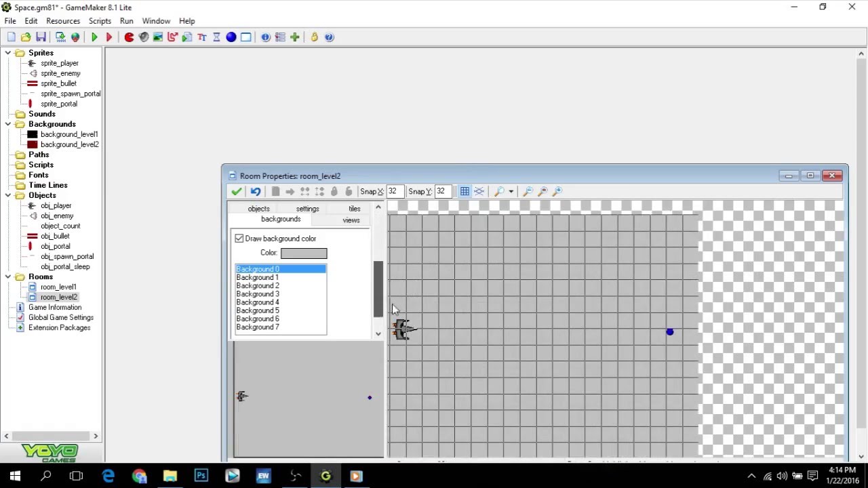Edit the Snap Y value field
Viewport: 868px width, 488px height.
point(443,192)
